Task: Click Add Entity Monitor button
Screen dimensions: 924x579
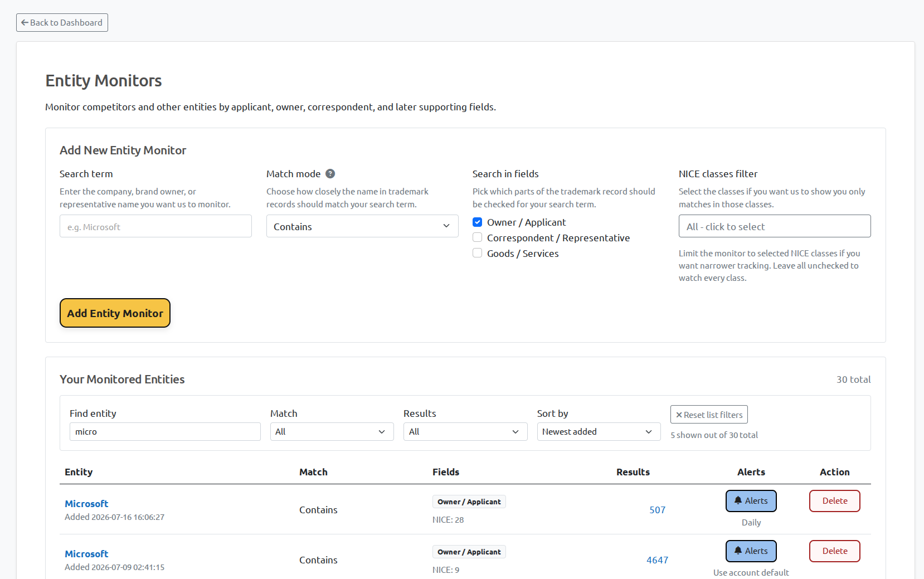Action: pos(115,313)
